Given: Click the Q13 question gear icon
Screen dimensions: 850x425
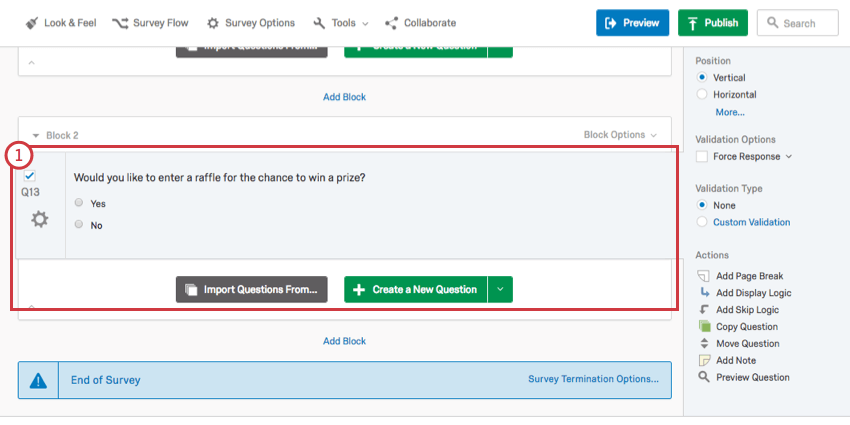Looking at the screenshot, I should pyautogui.click(x=40, y=220).
